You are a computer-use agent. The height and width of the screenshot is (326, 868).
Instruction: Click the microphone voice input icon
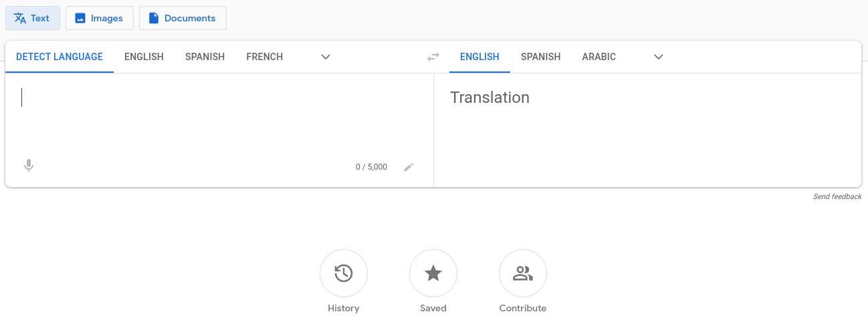[28, 166]
